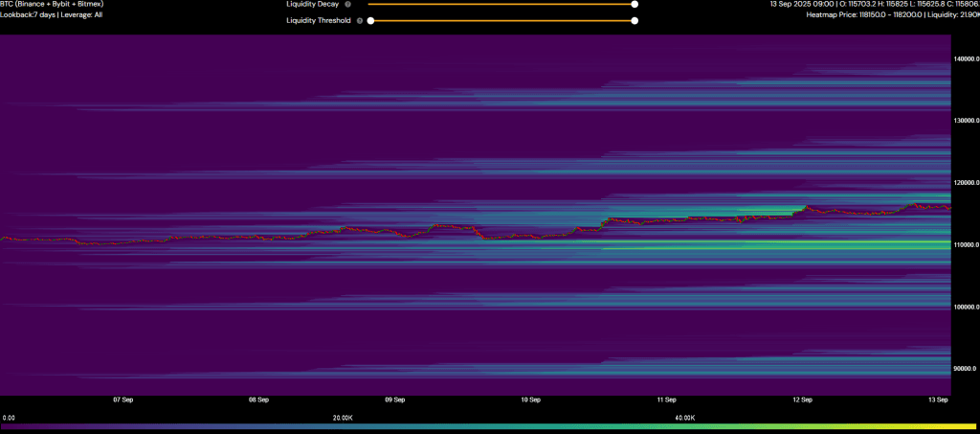Click the 120000.0 price axis label
Screen dimensions: 980x434
point(966,182)
